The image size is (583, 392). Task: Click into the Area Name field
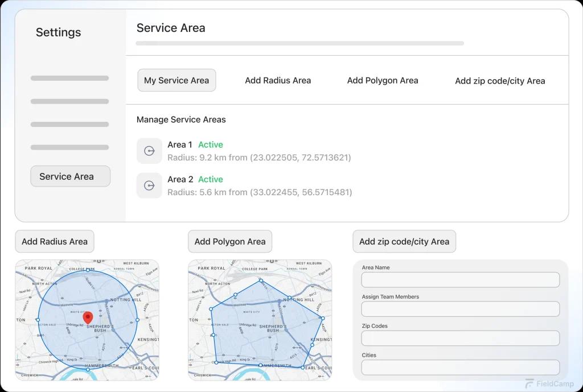460,280
